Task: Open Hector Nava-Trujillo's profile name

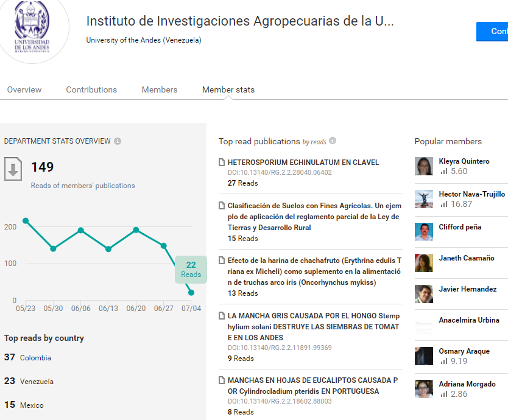Action: point(471,194)
